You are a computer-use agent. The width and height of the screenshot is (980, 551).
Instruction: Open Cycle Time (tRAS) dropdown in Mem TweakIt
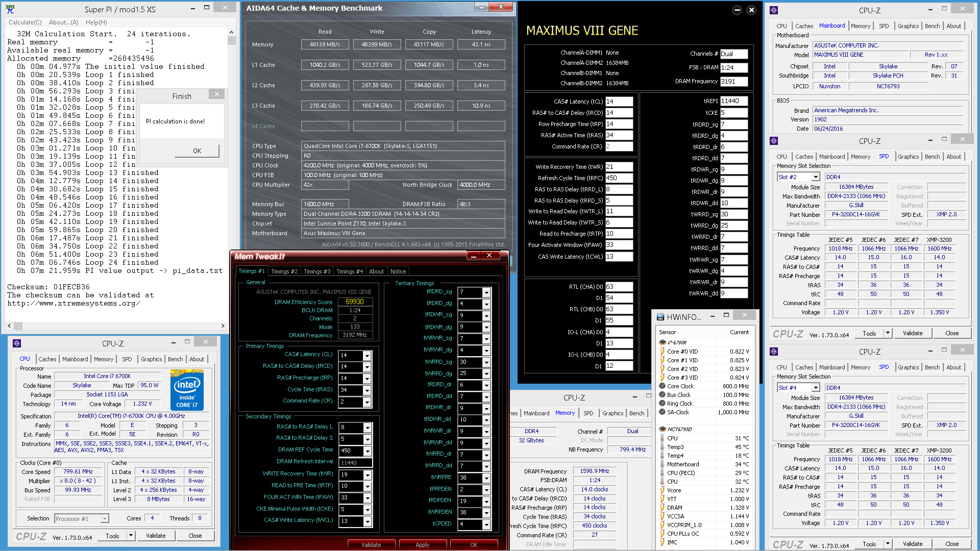tap(366, 390)
